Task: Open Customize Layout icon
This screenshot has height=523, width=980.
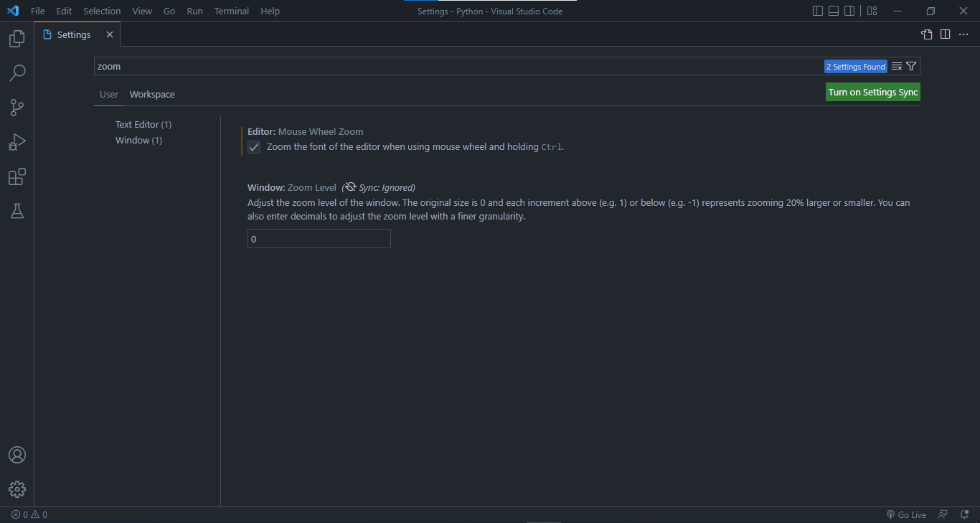Action: [872, 11]
